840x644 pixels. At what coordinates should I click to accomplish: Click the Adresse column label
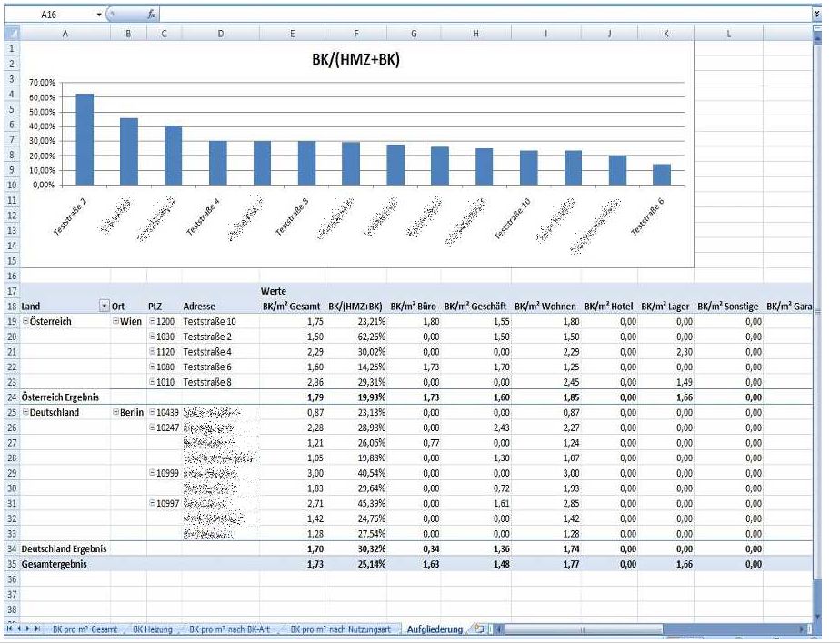(x=199, y=307)
